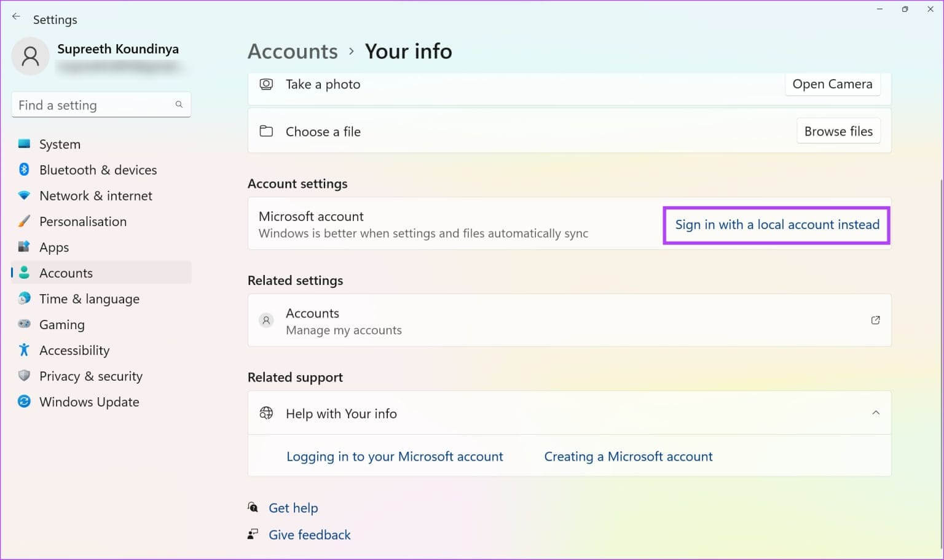Open the Apps settings label

(x=54, y=247)
